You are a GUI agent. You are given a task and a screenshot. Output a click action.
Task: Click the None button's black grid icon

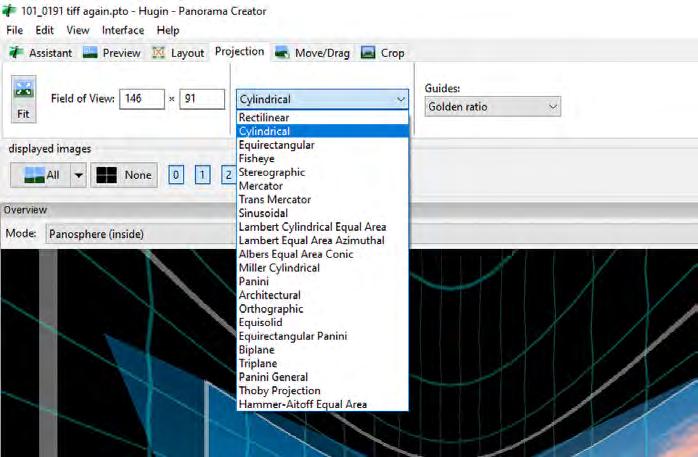click(106, 175)
